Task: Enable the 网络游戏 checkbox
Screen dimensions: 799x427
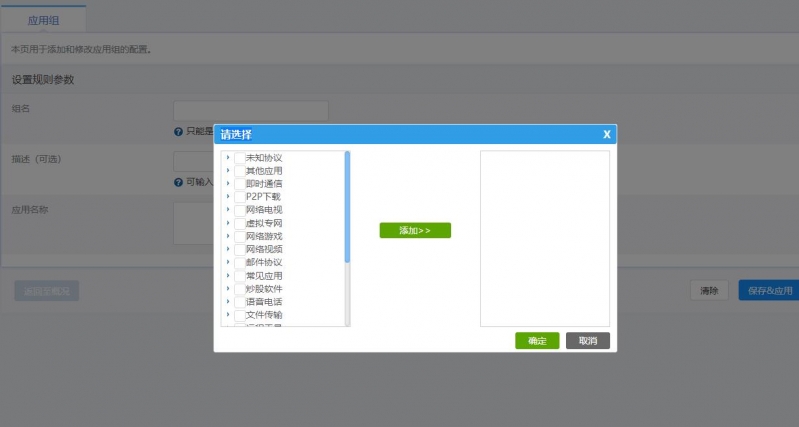Action: 239,236
